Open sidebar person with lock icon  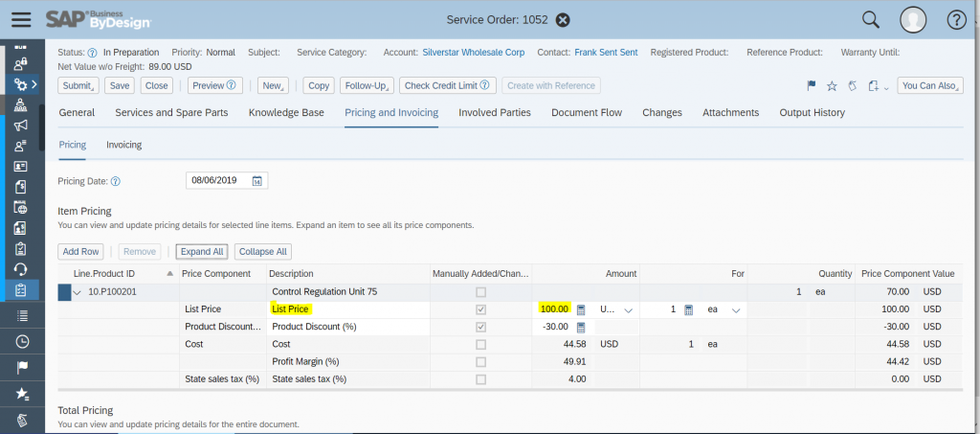(21, 63)
